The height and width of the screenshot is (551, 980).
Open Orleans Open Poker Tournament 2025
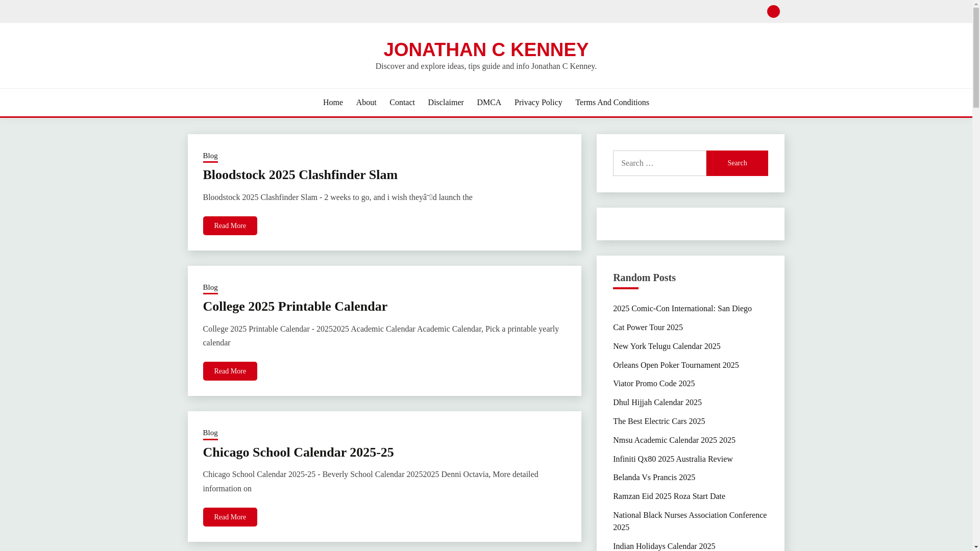point(676,365)
